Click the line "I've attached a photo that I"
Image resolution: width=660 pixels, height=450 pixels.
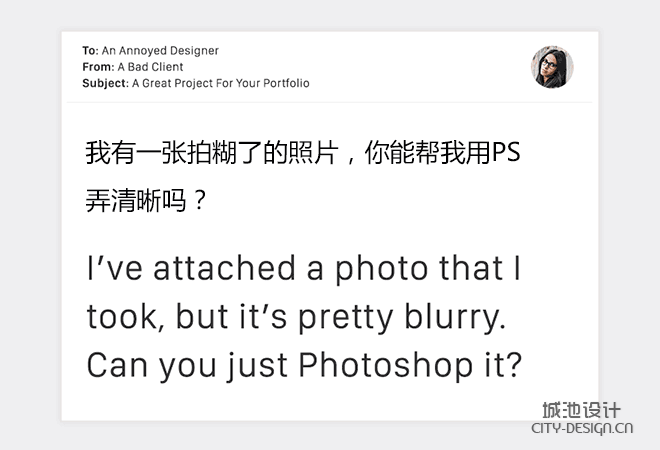click(x=303, y=269)
